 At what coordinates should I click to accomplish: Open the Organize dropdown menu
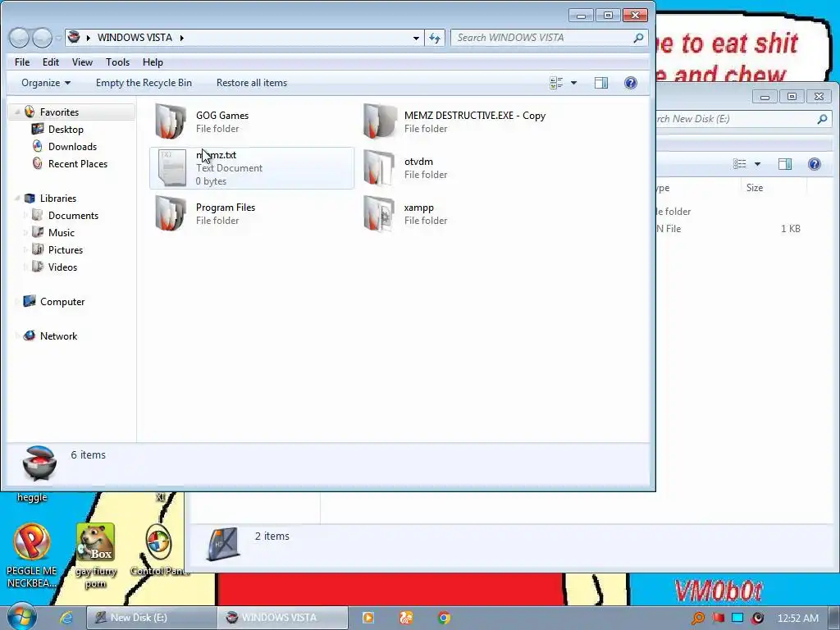pos(46,83)
